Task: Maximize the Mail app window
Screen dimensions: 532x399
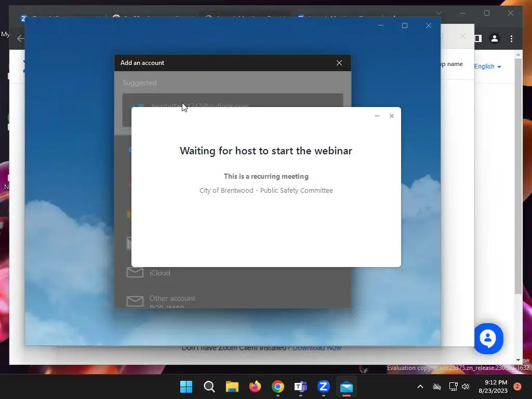Action: click(404, 25)
